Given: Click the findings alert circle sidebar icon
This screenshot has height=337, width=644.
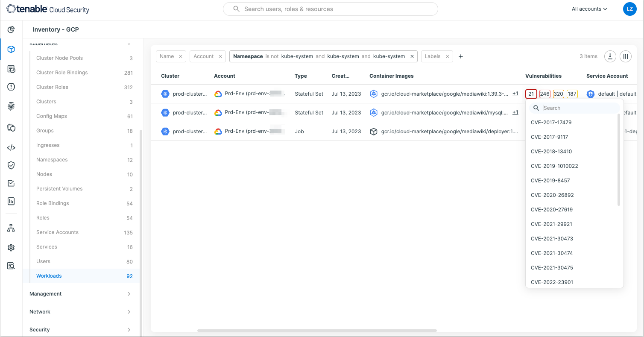Looking at the screenshot, I should point(11,87).
